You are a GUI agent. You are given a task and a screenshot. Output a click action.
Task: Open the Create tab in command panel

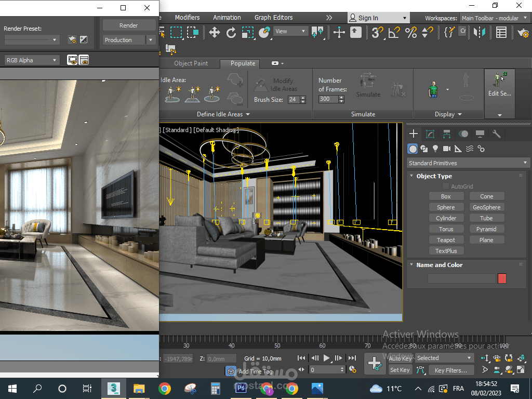click(413, 134)
